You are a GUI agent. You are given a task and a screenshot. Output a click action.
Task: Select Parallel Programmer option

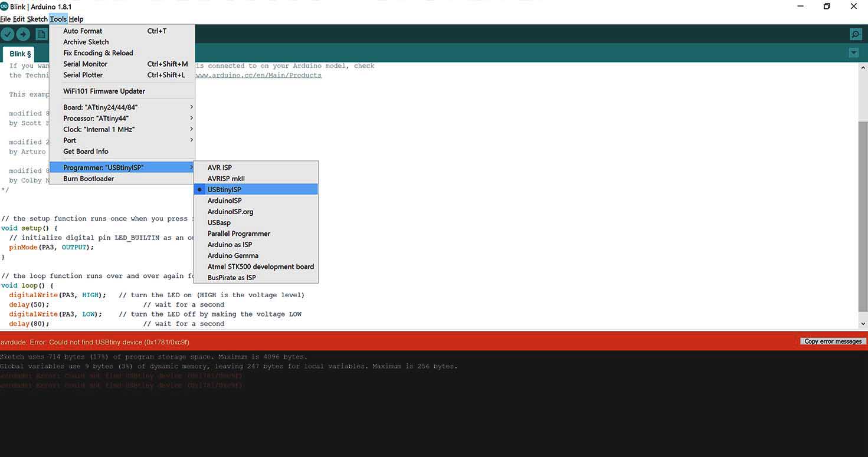256,234
